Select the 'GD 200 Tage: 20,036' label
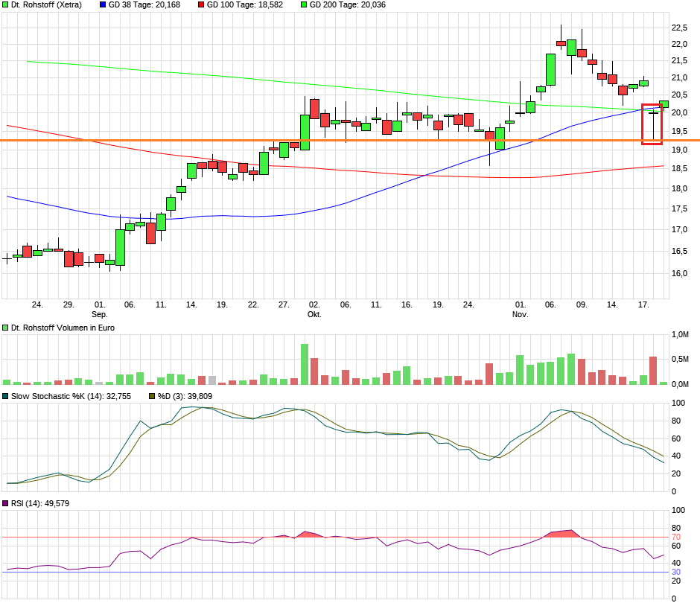 [348, 5]
